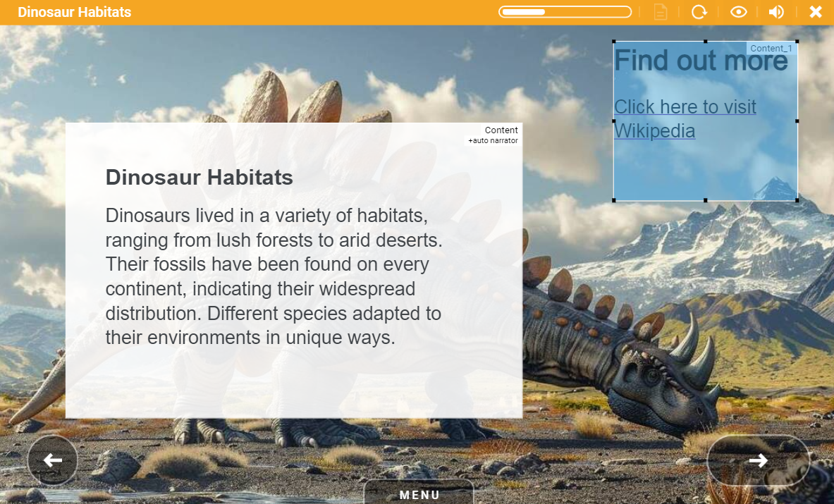The height and width of the screenshot is (504, 834).
Task: Click the replay circular arrow icon
Action: click(699, 12)
